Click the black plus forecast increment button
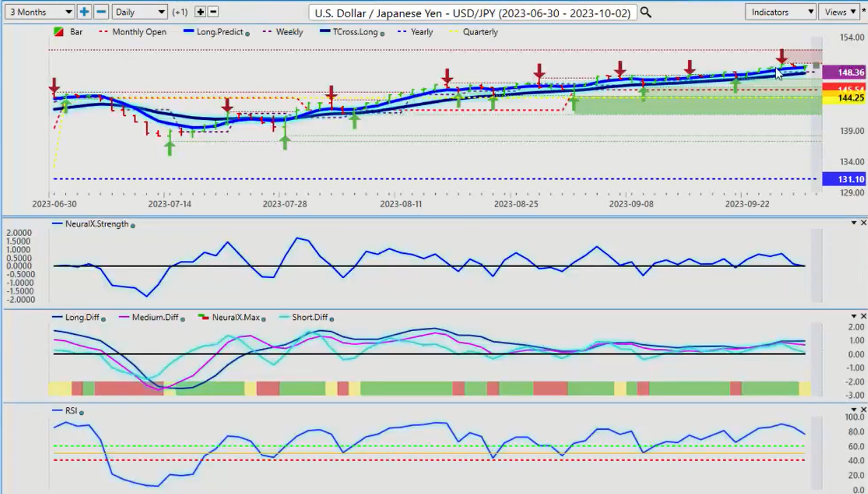Viewport: 868px width, 494px height. coord(201,12)
